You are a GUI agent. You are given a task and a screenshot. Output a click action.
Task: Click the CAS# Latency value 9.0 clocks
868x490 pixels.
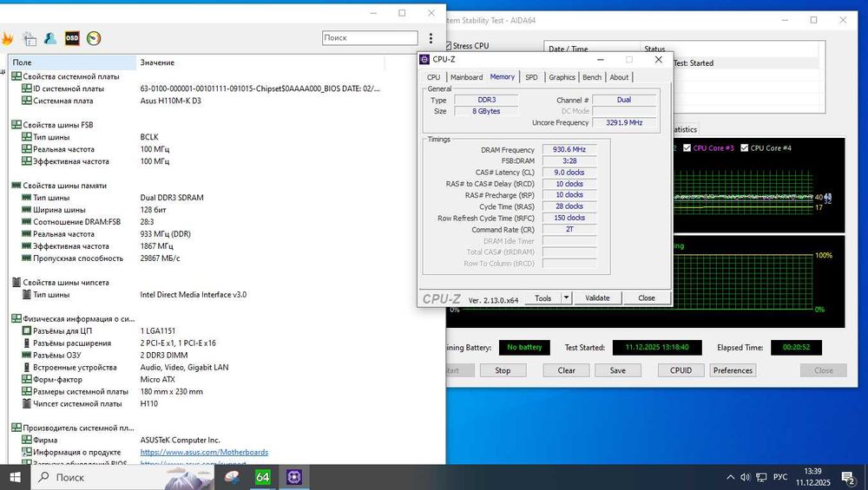coord(569,173)
